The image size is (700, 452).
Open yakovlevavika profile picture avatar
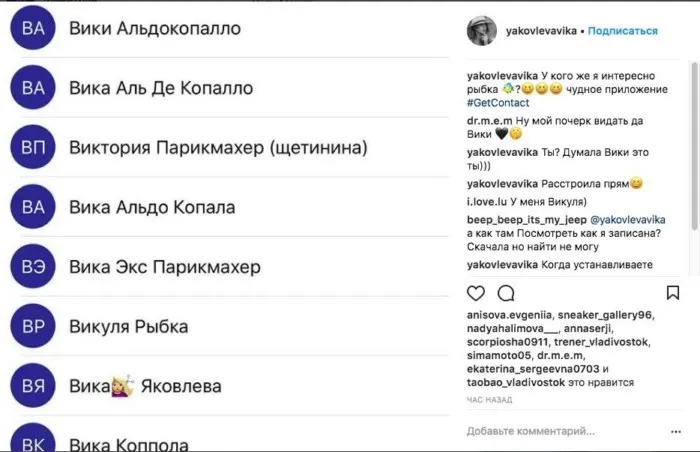(x=482, y=30)
